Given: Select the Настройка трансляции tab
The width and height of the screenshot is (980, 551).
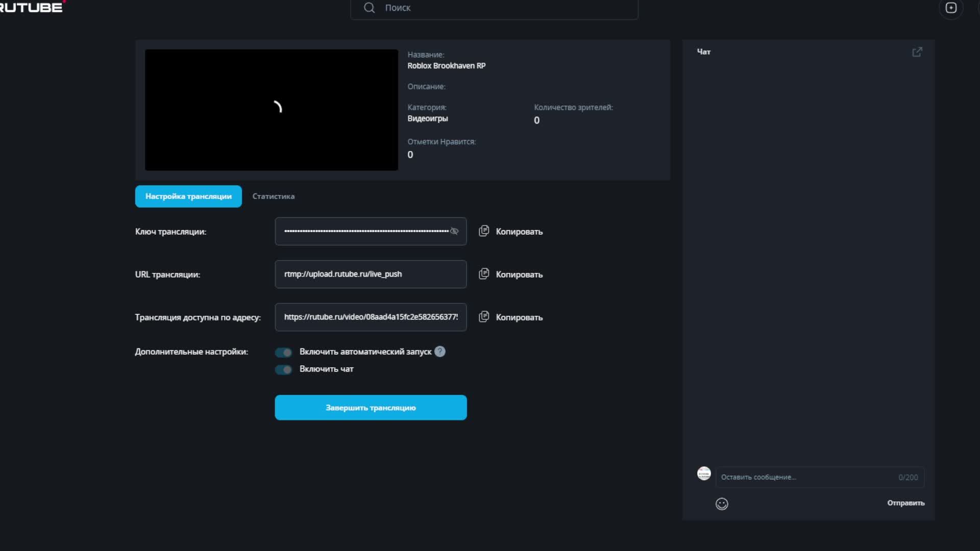Looking at the screenshot, I should [x=188, y=196].
